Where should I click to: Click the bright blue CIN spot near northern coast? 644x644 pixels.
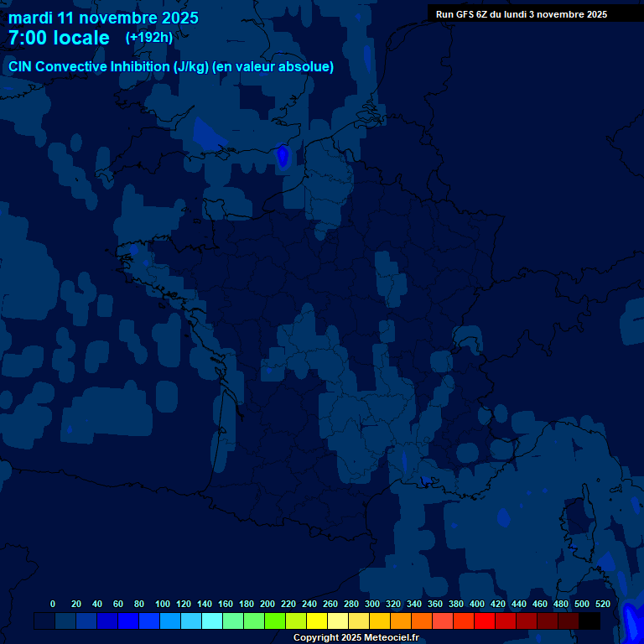[283, 156]
